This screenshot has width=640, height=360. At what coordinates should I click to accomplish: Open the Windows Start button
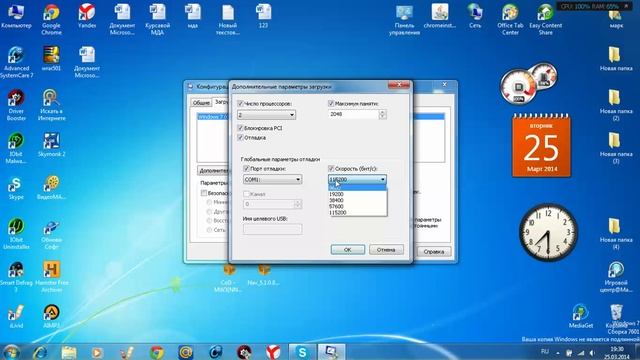point(11,352)
